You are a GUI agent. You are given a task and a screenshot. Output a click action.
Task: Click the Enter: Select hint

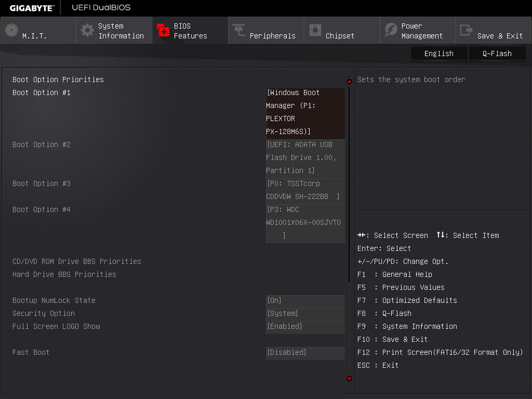pyautogui.click(x=384, y=248)
